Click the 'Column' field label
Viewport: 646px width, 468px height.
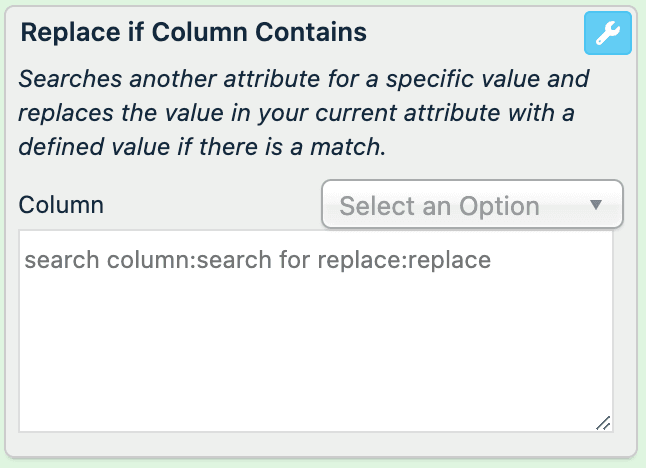[61, 206]
